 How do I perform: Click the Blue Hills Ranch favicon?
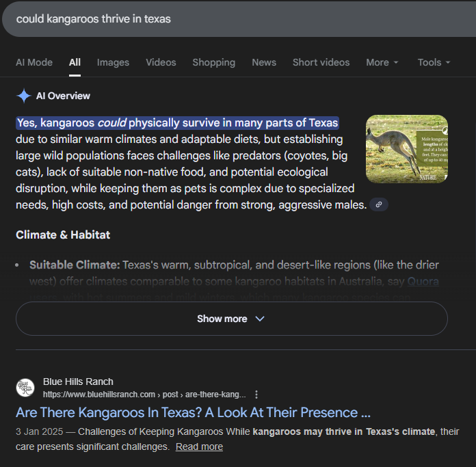[x=25, y=388]
